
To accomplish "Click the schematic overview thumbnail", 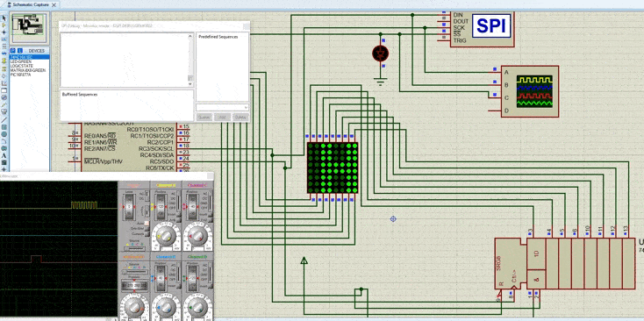I will click(29, 27).
